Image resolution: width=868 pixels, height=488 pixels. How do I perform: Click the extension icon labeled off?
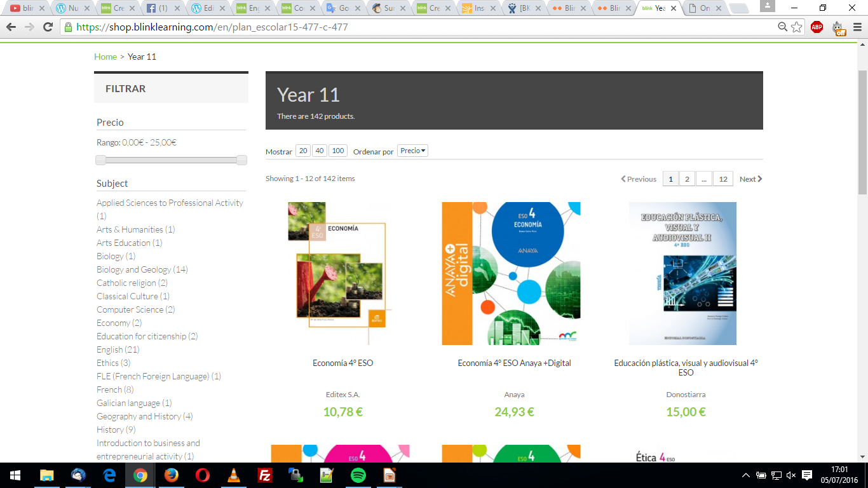click(x=838, y=28)
